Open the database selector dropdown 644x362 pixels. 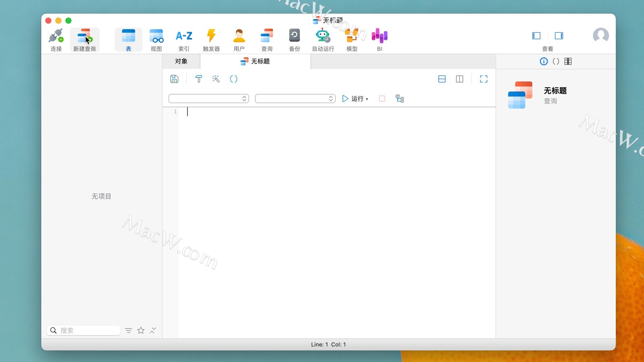[x=295, y=99]
